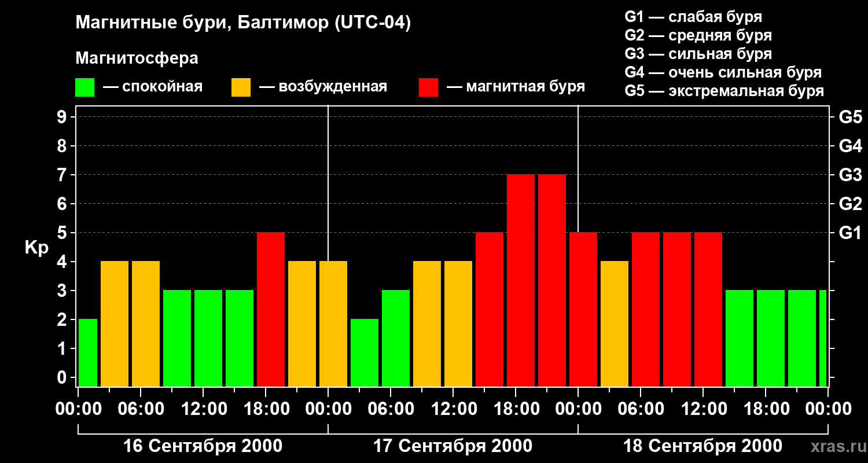Click the green Kp 3 bar spanning 18:00, 18 Сентября

click(771, 338)
